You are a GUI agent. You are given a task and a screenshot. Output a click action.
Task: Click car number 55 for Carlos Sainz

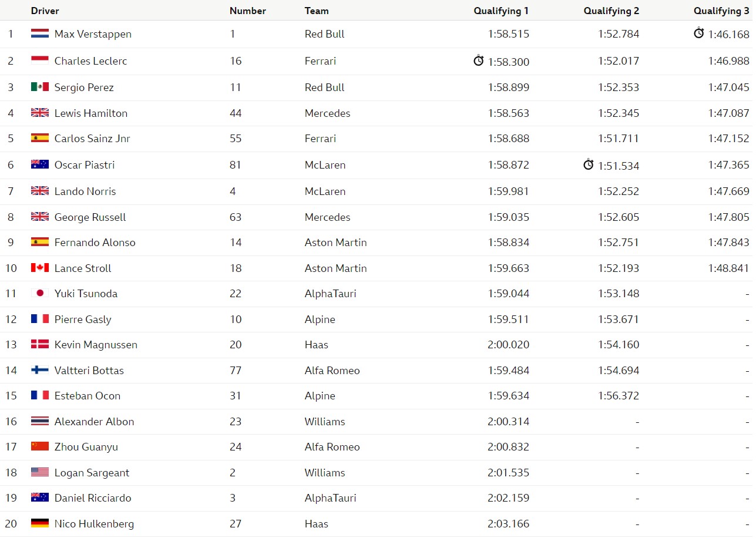(x=236, y=139)
